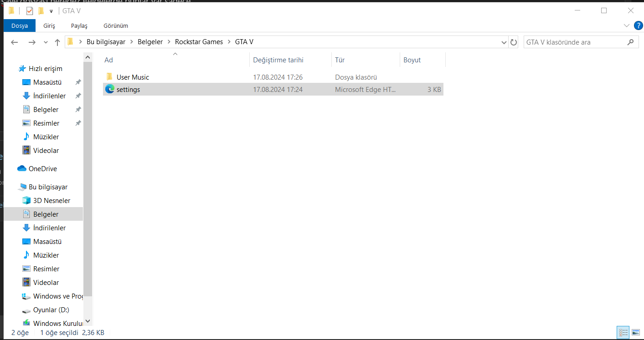Open the recent locations dropdown next to Forward

click(46, 42)
